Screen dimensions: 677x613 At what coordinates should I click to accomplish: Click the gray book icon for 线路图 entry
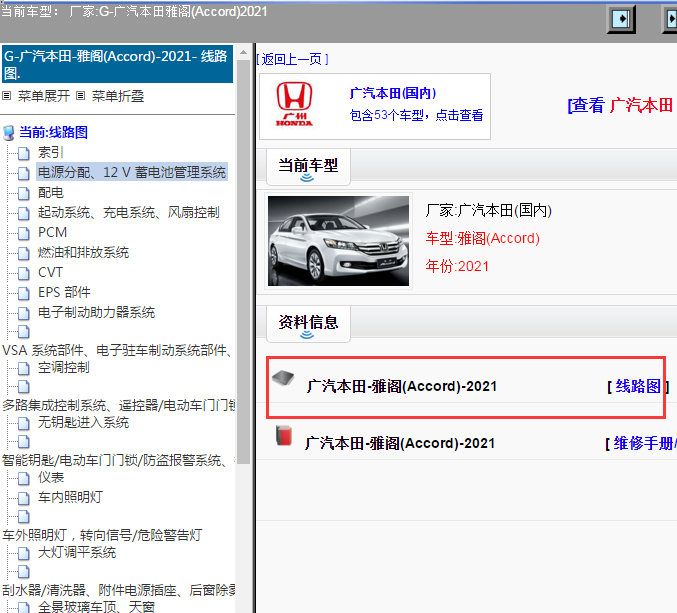pos(283,378)
